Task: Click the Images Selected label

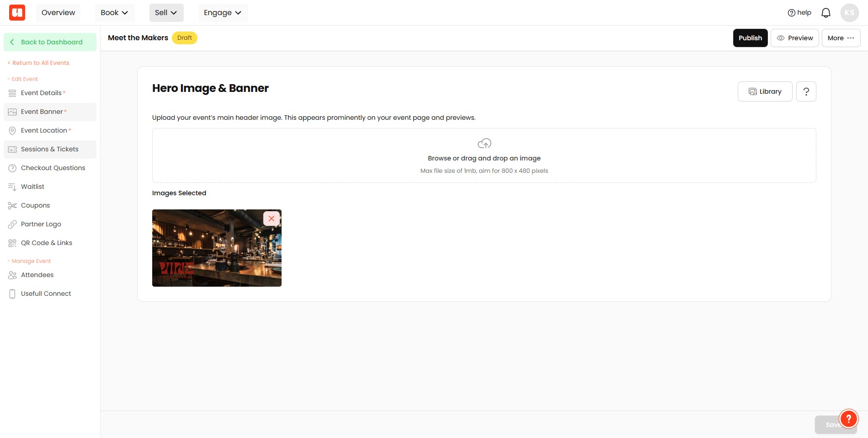Action: [179, 193]
